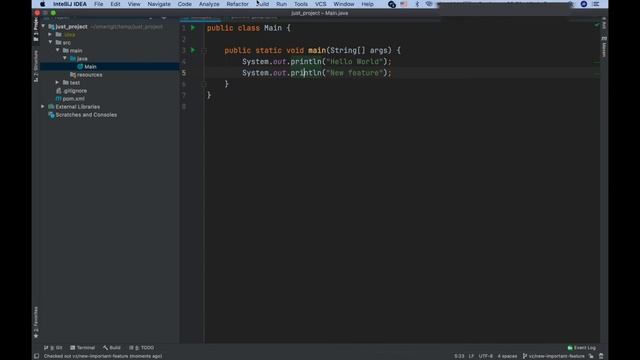
Task: Change the 4 spaces indent setting
Action: (x=507, y=356)
